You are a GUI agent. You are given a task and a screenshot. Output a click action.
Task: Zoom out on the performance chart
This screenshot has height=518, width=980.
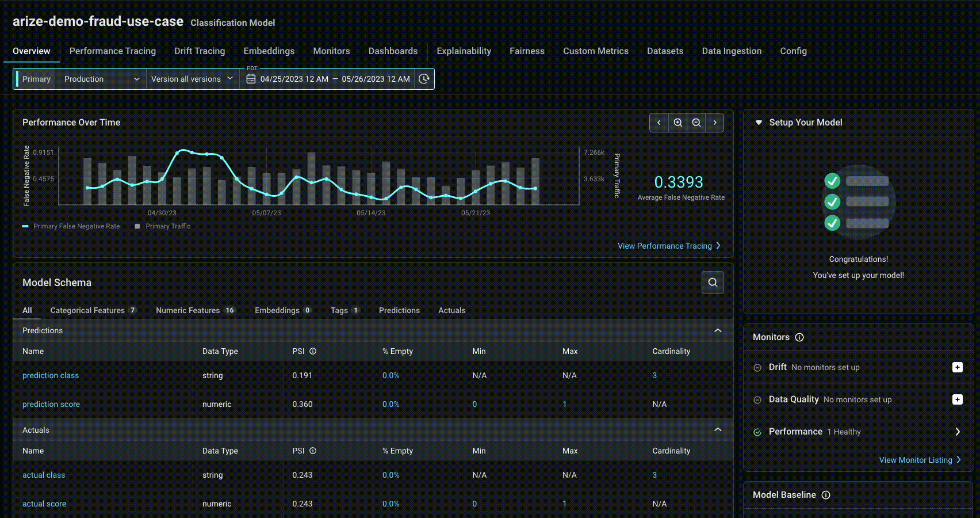tap(696, 123)
